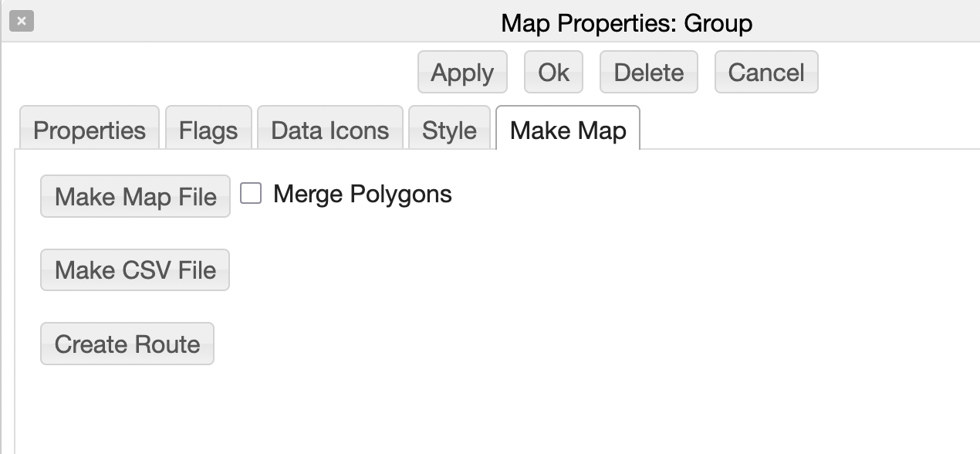Confirm changes with the Ok button
This screenshot has height=454, width=980.
[x=553, y=73]
